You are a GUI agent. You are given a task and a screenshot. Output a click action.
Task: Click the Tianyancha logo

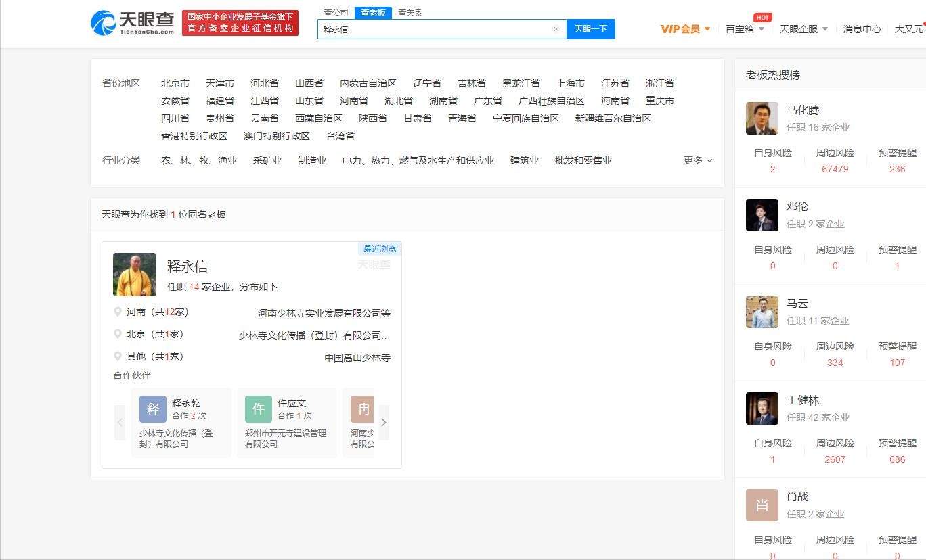coord(133,23)
